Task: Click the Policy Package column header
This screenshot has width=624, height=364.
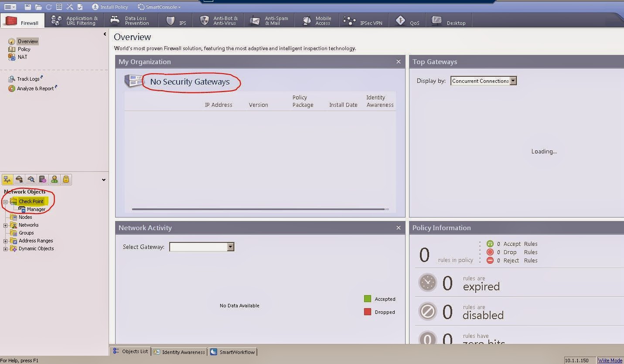Action: (303, 101)
